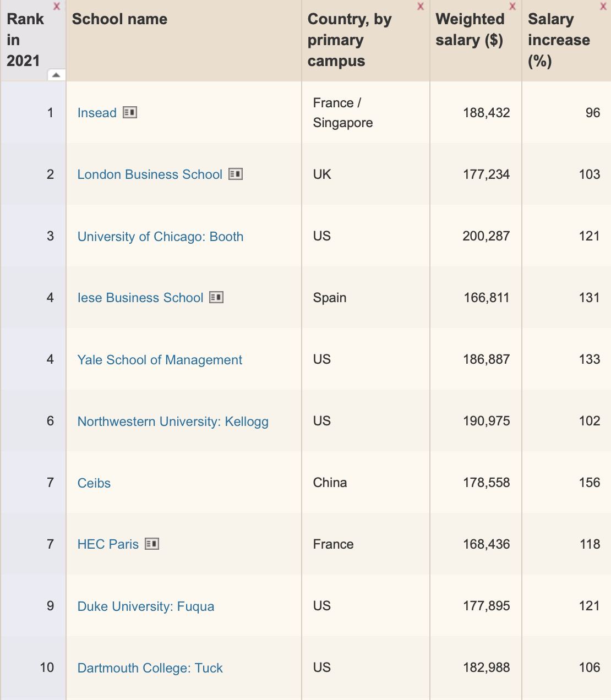Open the HEC Paris link
Viewport: 611px width, 700px height.
tap(108, 544)
